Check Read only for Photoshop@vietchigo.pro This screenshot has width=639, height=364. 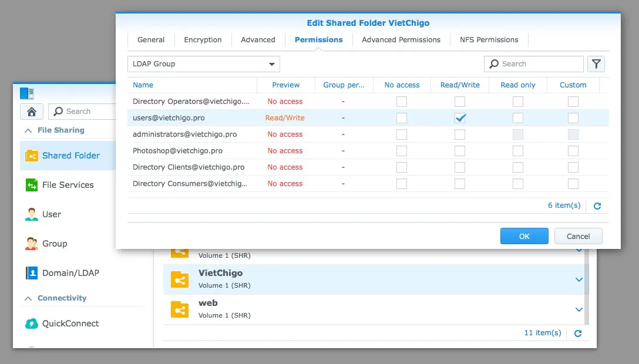518,151
